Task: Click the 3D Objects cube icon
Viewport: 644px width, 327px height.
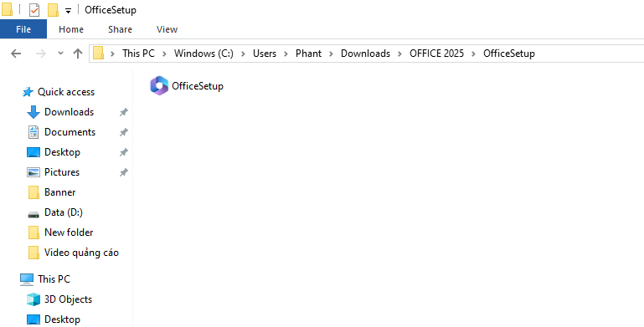Action: click(33, 299)
